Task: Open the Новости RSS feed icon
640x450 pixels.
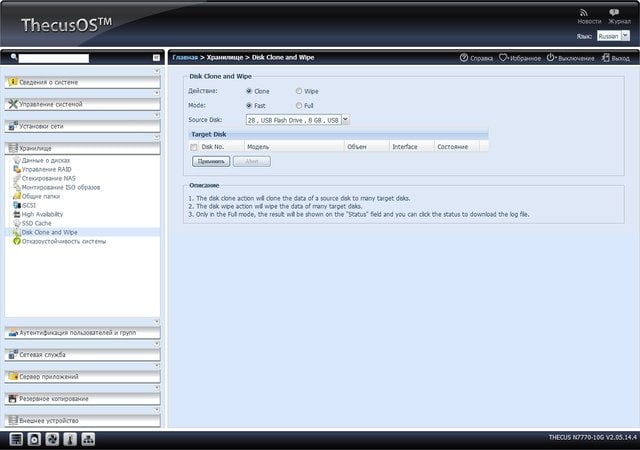Action: click(x=584, y=13)
